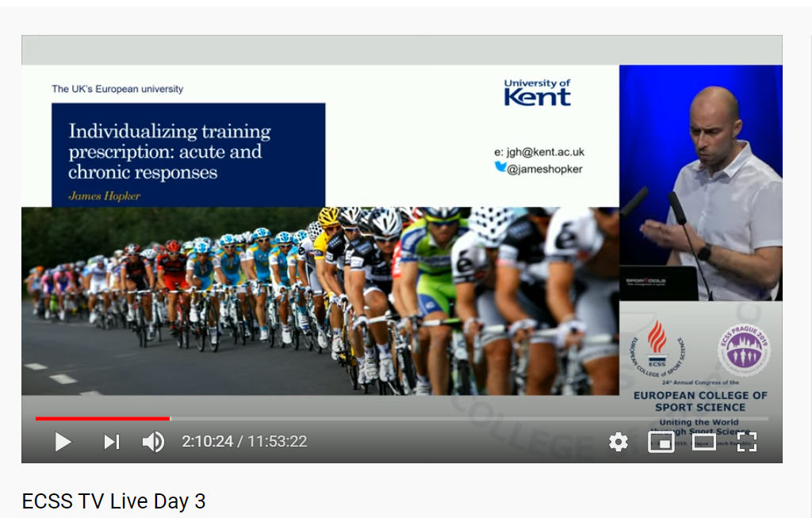
Task: Click the 2:10:24 / 11:53:22 time display
Action: (244, 442)
